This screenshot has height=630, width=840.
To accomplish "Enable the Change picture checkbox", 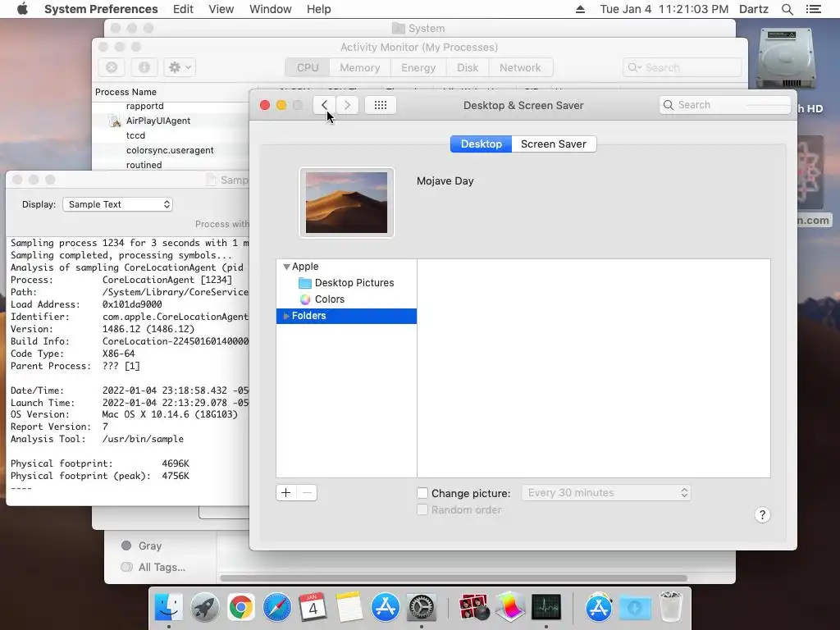I will coord(422,493).
